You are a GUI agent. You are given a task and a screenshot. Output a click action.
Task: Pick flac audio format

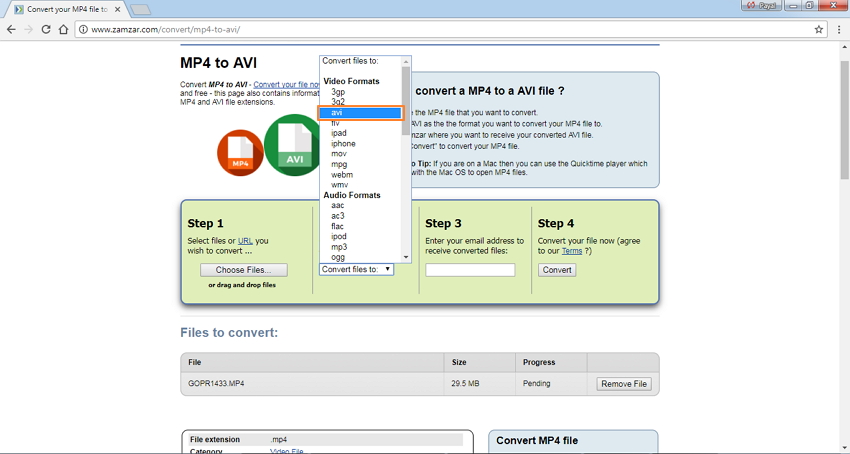[x=337, y=226]
